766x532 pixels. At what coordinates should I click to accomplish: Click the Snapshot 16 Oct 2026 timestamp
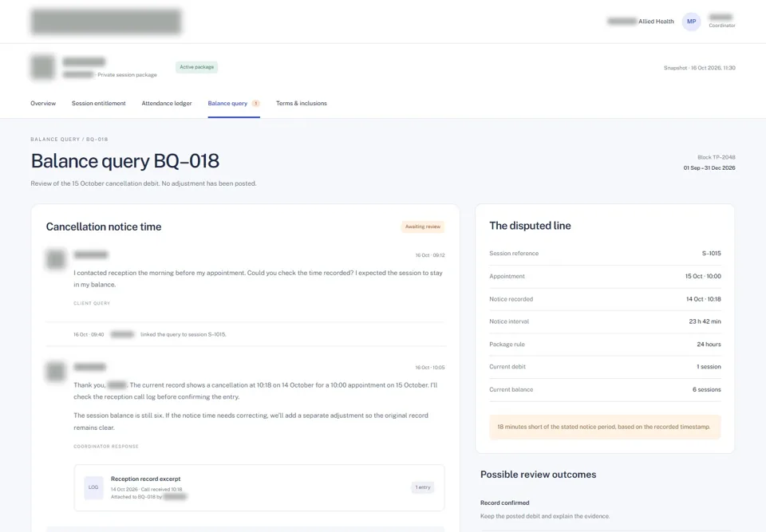coord(699,68)
